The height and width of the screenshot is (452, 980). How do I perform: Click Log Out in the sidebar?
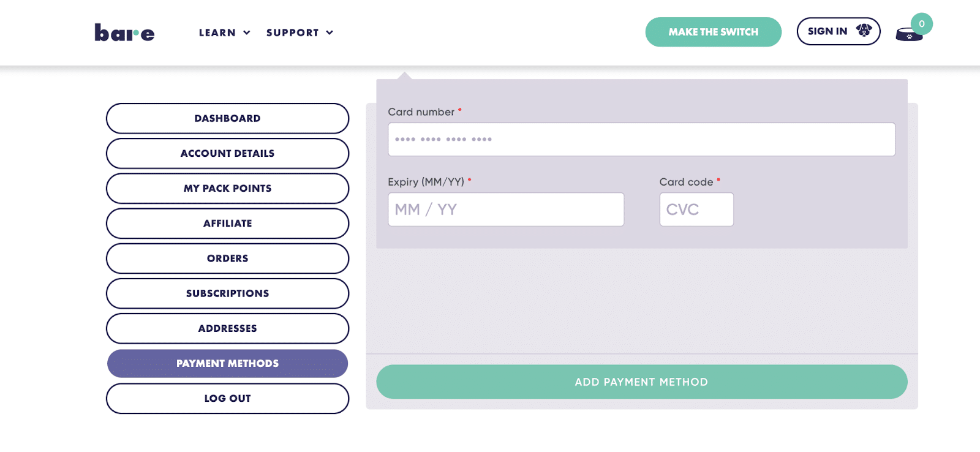227,398
